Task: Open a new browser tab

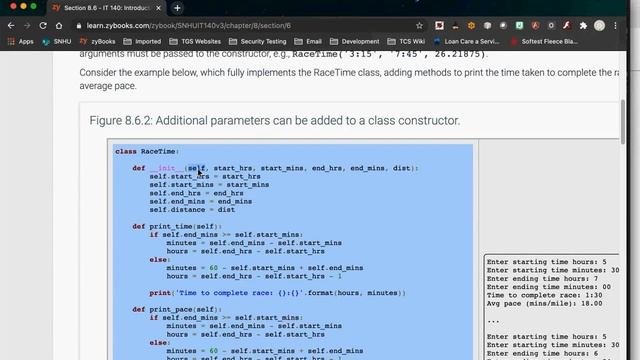Action: (177, 8)
